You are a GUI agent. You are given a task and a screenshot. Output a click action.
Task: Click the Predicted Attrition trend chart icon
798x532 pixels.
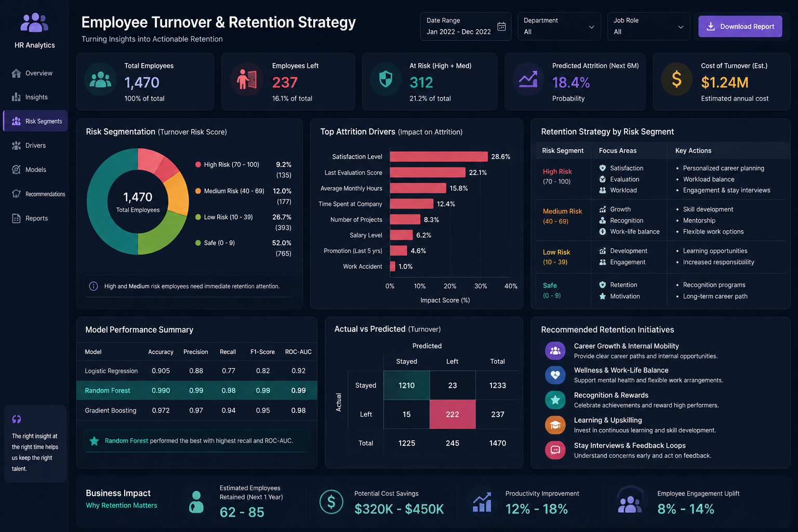(528, 79)
